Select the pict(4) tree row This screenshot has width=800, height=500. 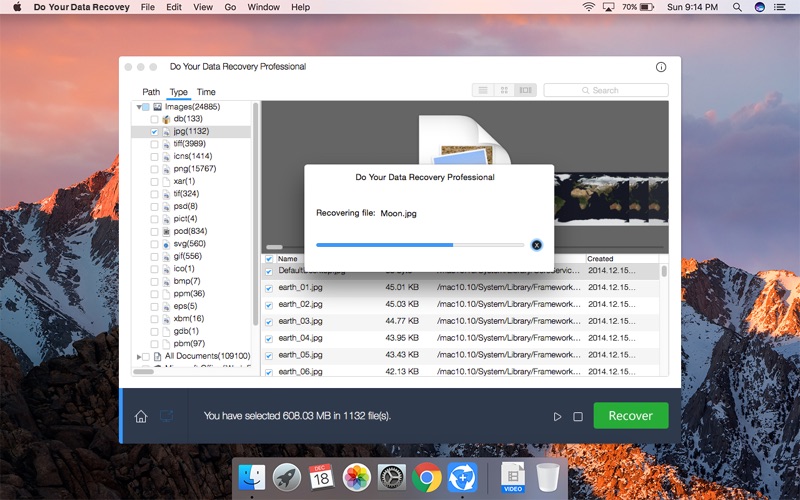tap(192, 219)
